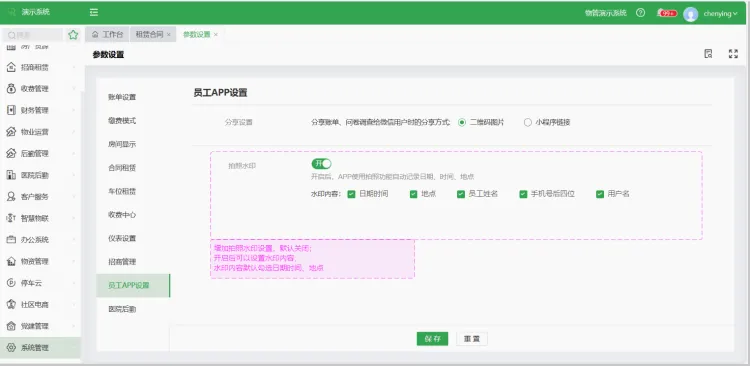Click the 党建管理 sidebar icon
This screenshot has width=750, height=366.
pos(11,326)
